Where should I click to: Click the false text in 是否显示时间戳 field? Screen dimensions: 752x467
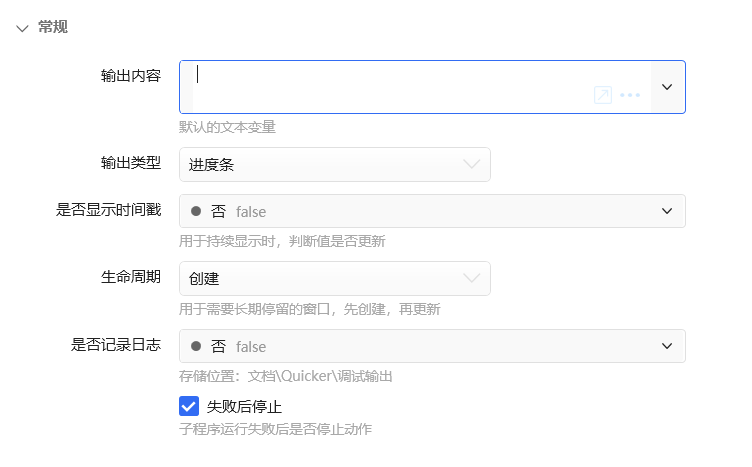[251, 211]
